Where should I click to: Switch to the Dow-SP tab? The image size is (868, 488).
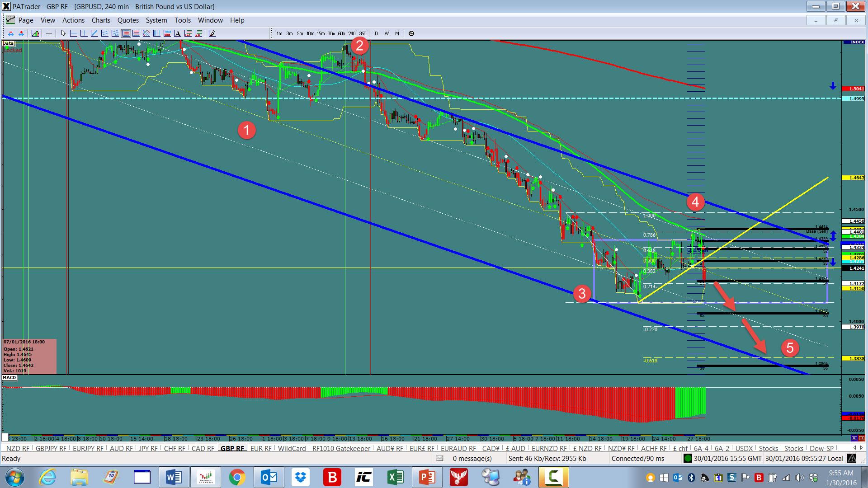821,449
